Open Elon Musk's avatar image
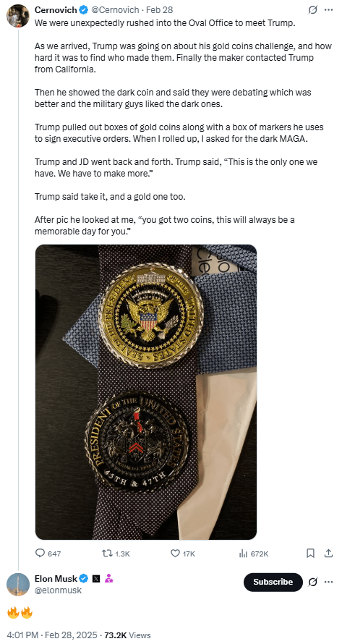This screenshot has width=342, height=644. [18, 585]
